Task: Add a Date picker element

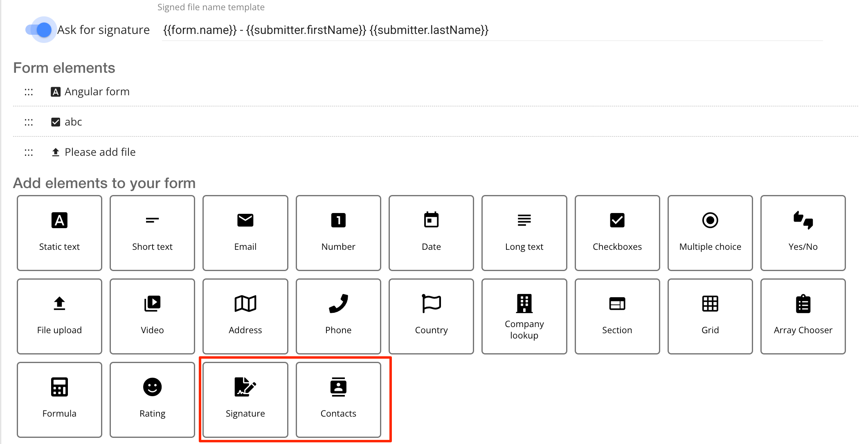Action: (431, 233)
